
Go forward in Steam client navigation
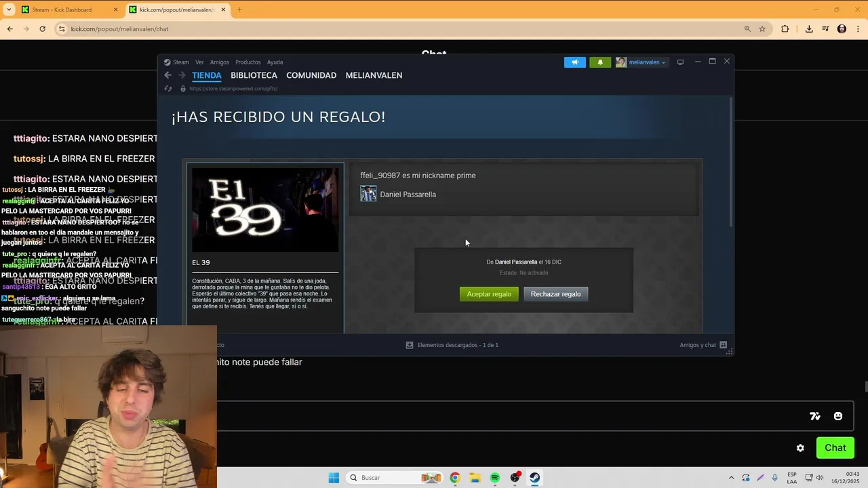[x=182, y=75]
